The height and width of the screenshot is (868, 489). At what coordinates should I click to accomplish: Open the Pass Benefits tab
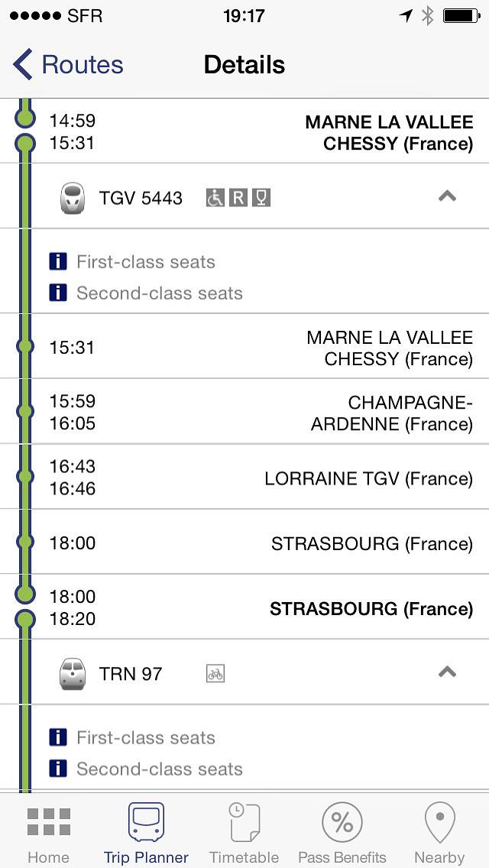pos(342,833)
